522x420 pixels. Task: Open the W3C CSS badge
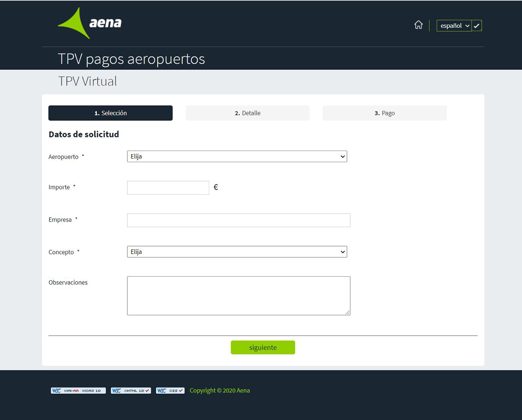[x=170, y=391]
